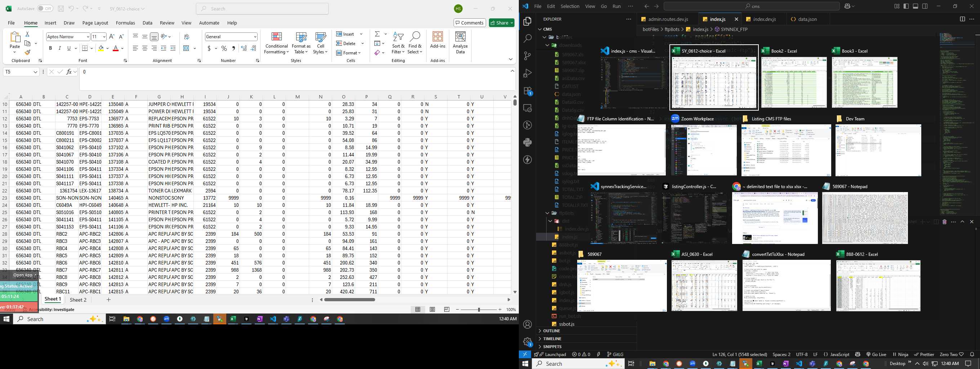
Task: Click the Merge & Center icon
Action: pos(186,48)
